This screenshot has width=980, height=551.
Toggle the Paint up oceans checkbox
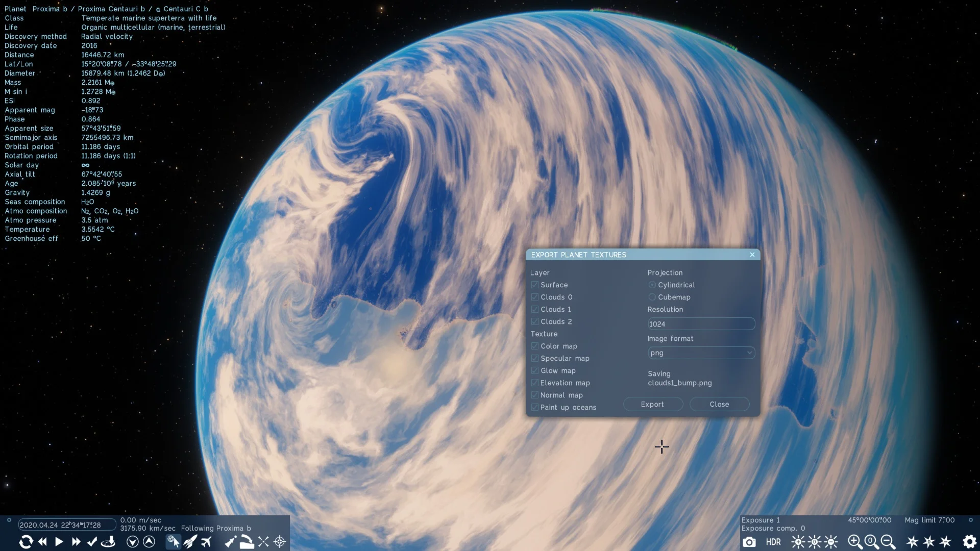pyautogui.click(x=535, y=407)
